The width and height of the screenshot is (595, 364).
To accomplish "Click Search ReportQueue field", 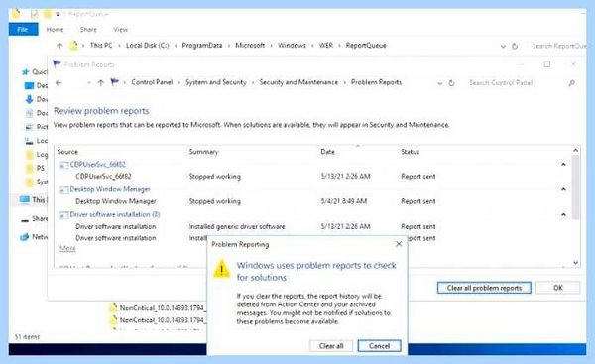I will pyautogui.click(x=557, y=46).
